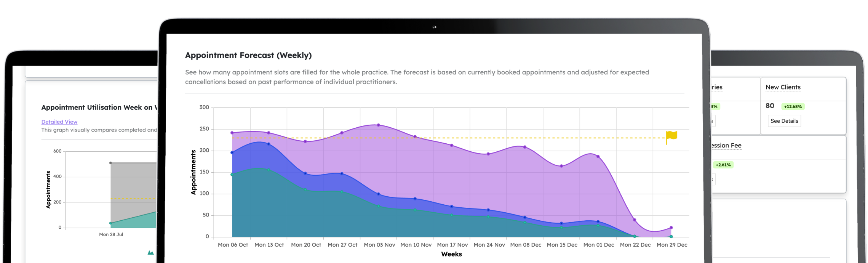The width and height of the screenshot is (868, 263).
Task: Click the Appointment Forecast (Weekly) title
Action: point(248,55)
